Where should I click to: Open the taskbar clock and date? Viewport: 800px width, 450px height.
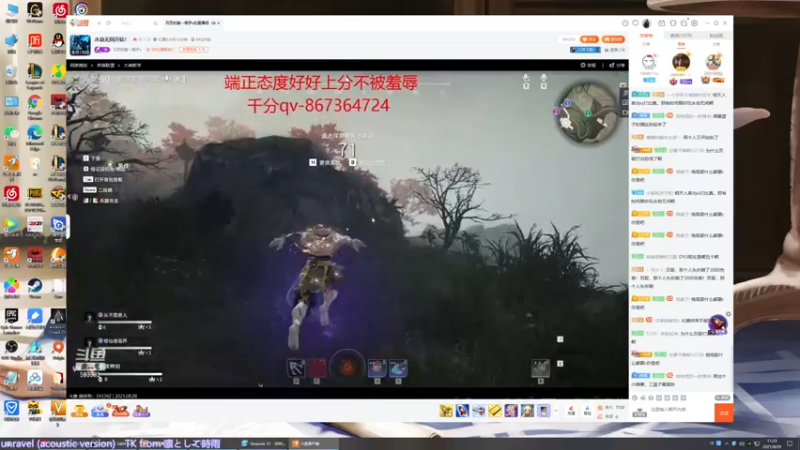[x=771, y=443]
